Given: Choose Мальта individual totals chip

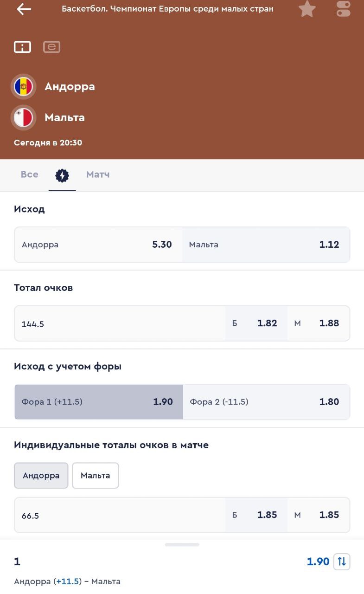Looking at the screenshot, I should pyautogui.click(x=95, y=475).
